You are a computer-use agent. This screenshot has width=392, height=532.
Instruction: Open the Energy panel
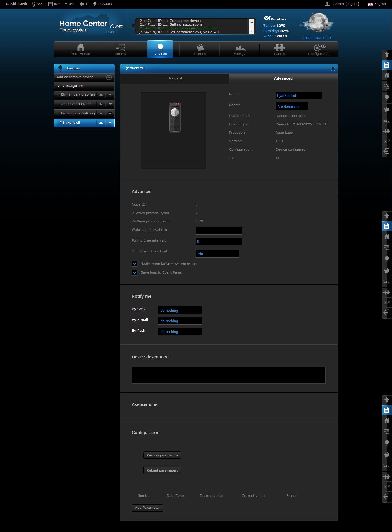point(240,49)
